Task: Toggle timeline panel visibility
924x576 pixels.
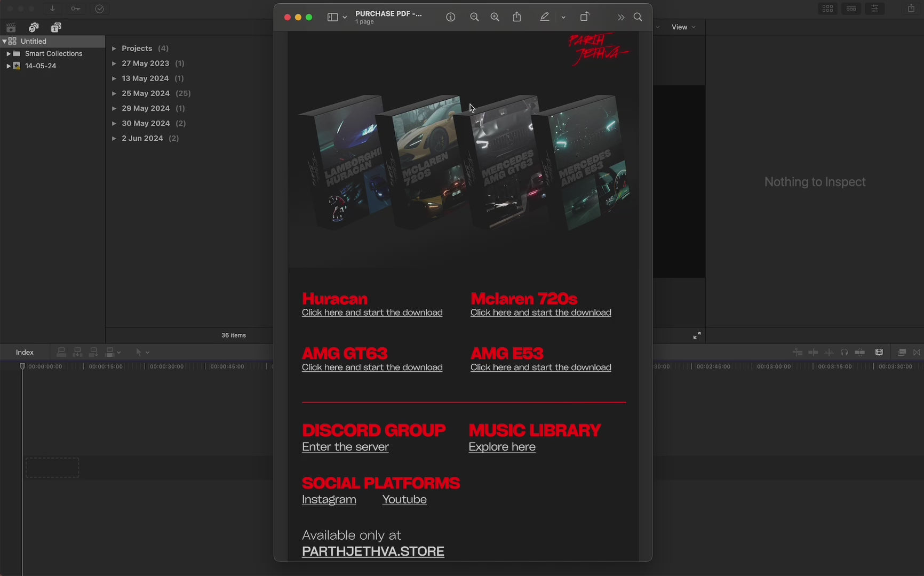Action: (x=851, y=9)
